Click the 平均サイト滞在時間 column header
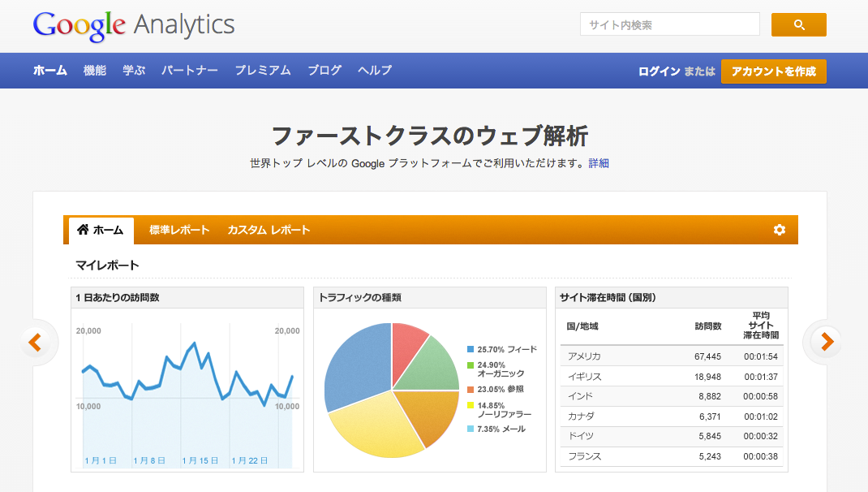 761,326
